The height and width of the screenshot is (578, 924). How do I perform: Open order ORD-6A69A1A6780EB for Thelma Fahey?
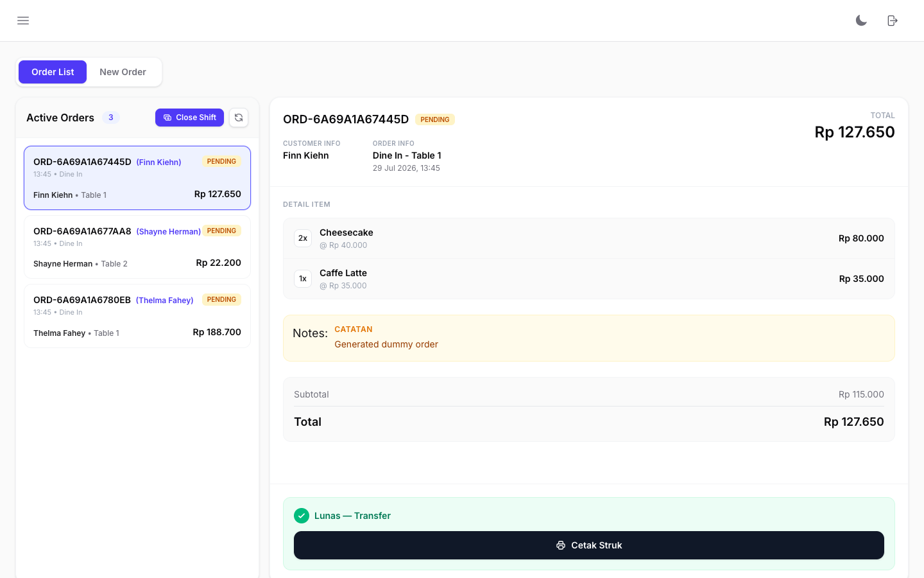click(x=137, y=316)
